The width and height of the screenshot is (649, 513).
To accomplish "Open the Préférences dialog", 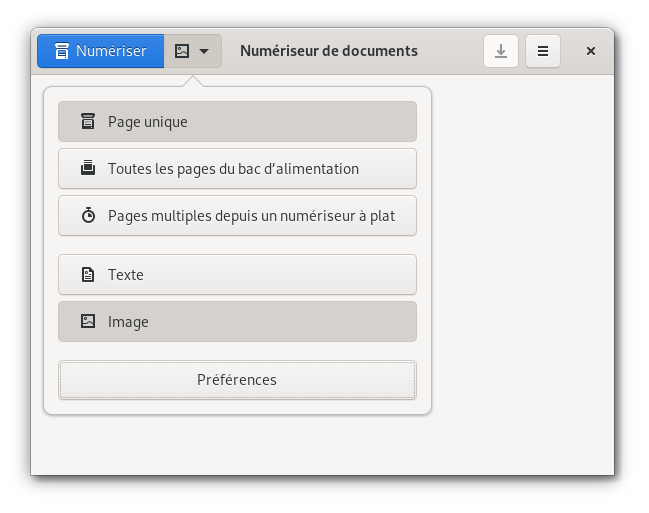I will [x=237, y=380].
